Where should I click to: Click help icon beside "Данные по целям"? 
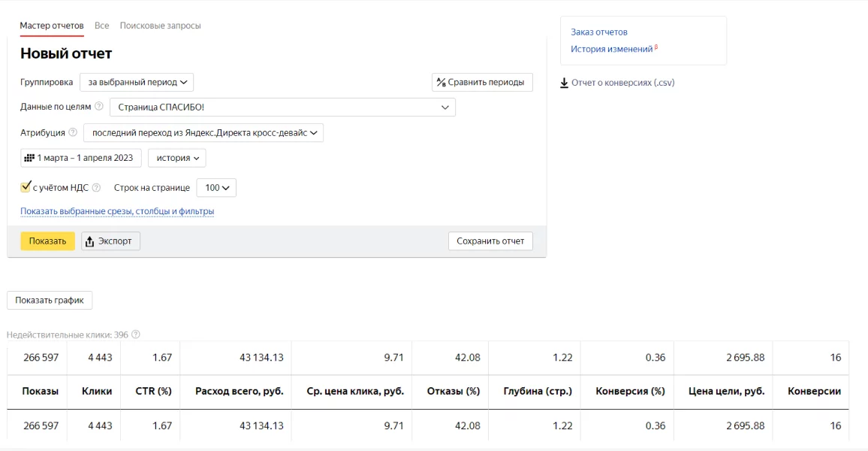[99, 107]
